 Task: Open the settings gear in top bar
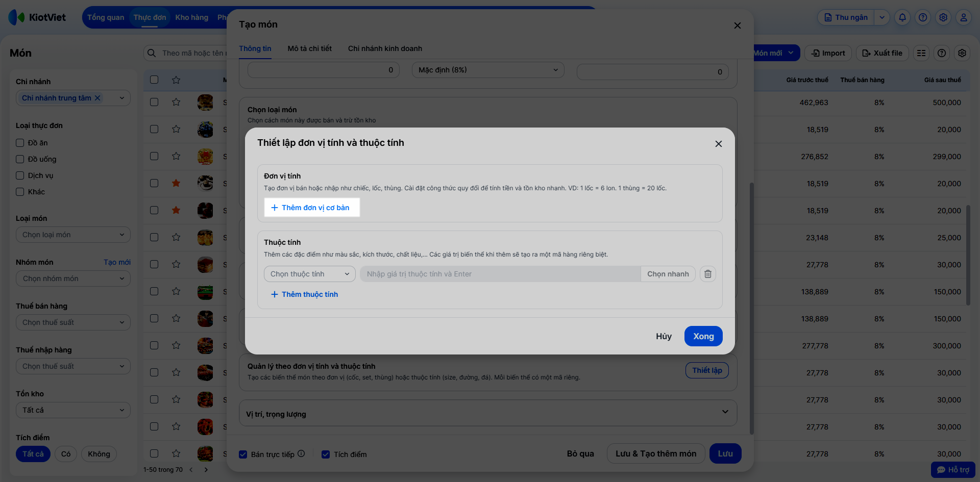[943, 17]
